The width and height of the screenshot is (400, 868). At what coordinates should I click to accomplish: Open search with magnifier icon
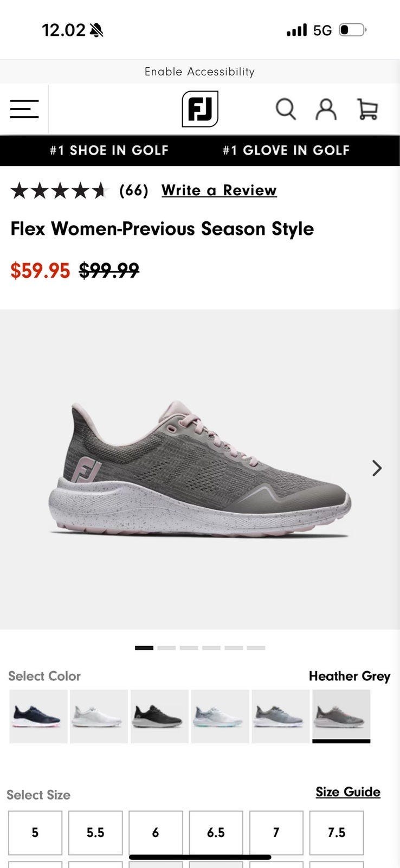point(286,109)
